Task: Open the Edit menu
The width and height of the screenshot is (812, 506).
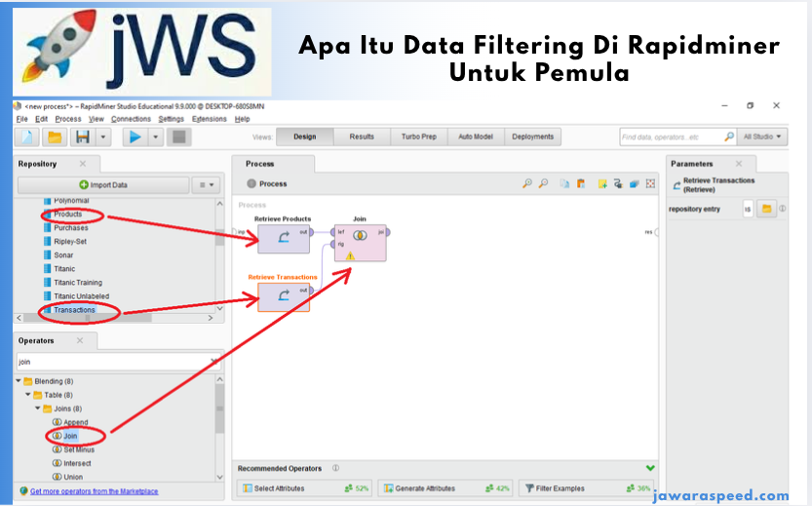Action: click(x=41, y=119)
